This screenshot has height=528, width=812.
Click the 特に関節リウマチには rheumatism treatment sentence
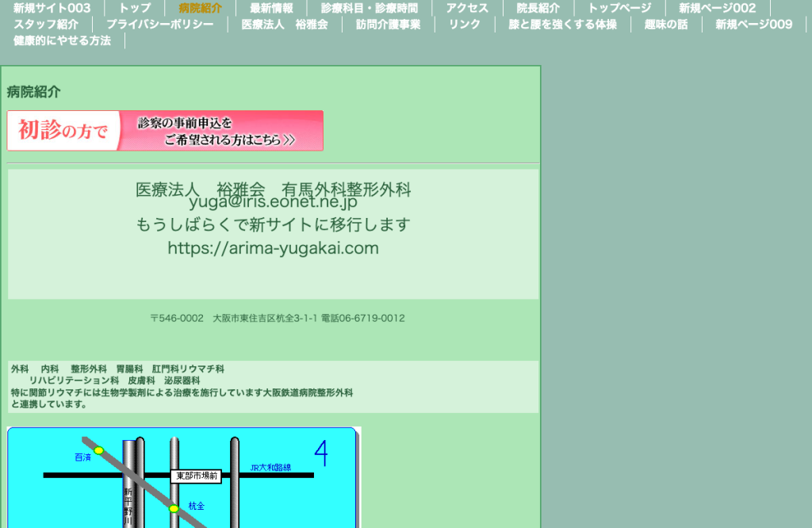click(182, 398)
